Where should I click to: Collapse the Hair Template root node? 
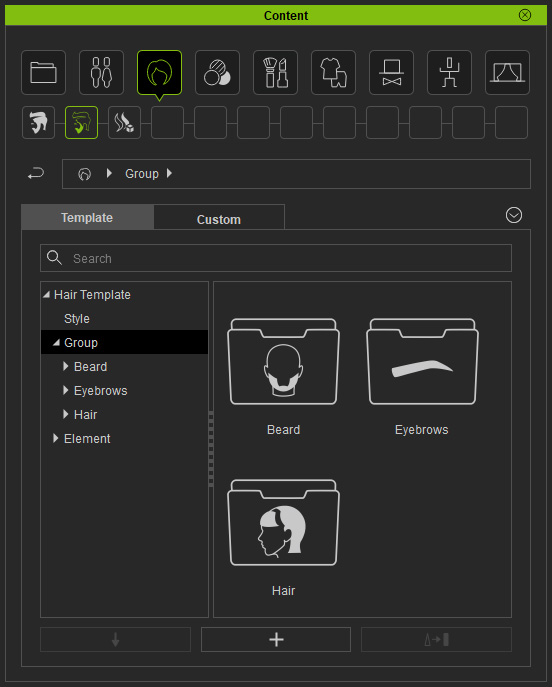coord(46,295)
